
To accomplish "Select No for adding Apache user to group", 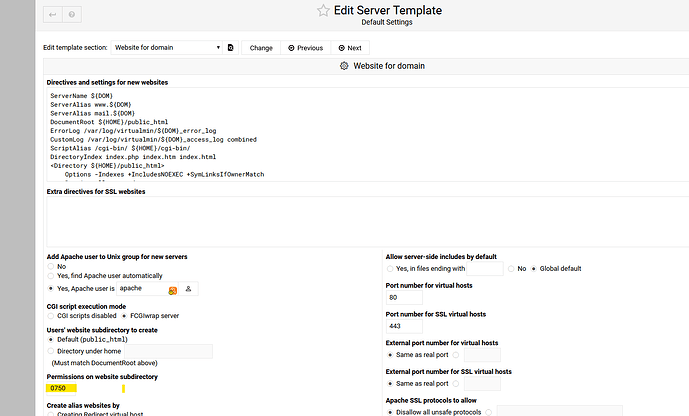I will click(50, 267).
